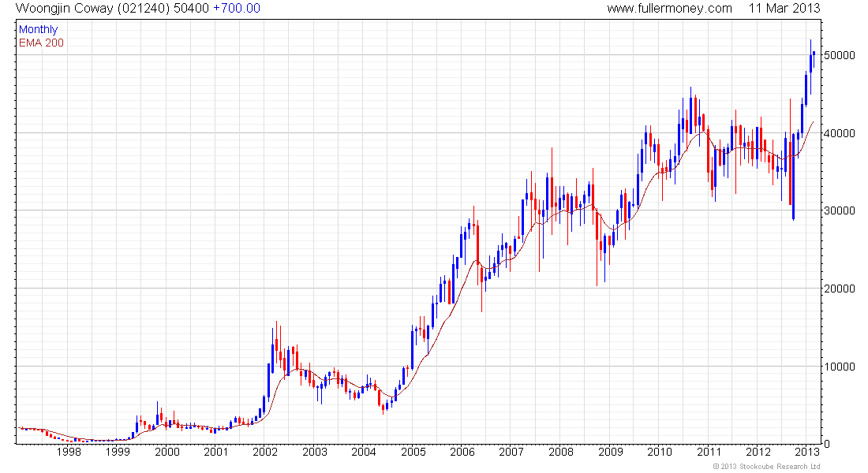This screenshot has height=473, width=868.
Task: Click the 1998 x-axis label
Action: click(69, 452)
